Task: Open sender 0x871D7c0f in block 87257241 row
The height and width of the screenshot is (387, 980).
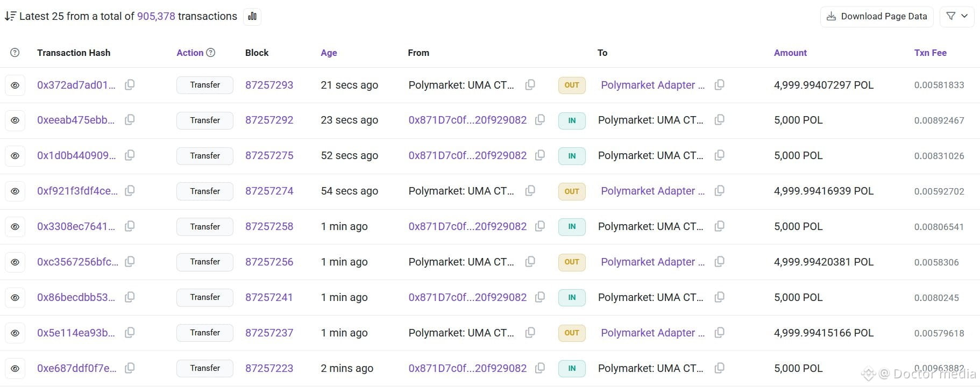Action: click(x=467, y=297)
